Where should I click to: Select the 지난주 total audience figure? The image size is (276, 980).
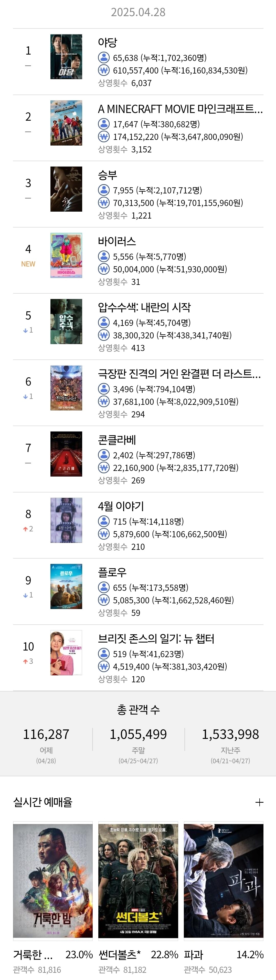point(230,734)
